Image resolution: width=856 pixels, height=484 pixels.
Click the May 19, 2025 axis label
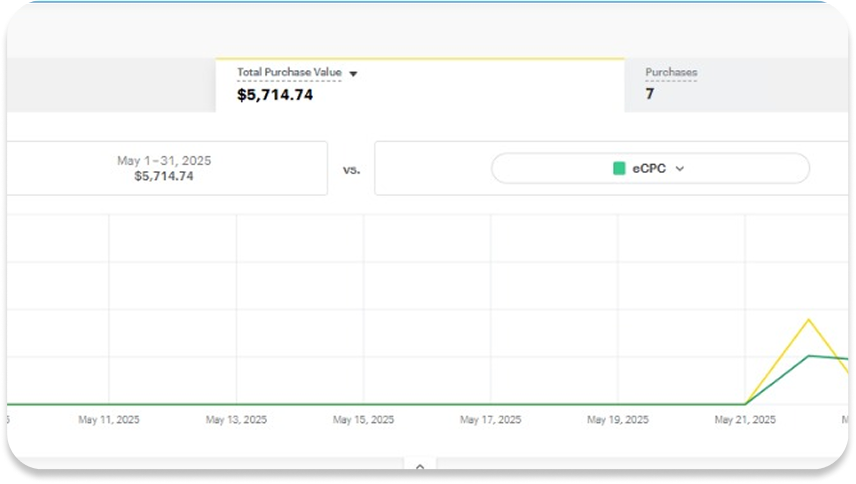pyautogui.click(x=618, y=420)
